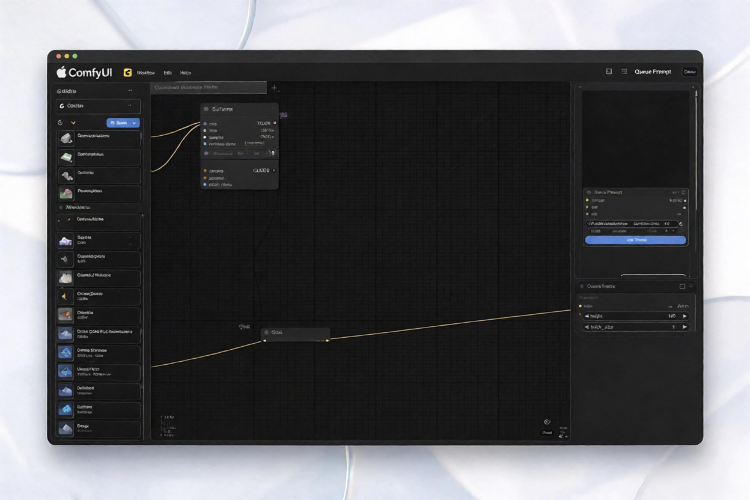Screen dimensions: 750x500
Task: Toggle the collapse dot on the upper canvas node
Action: click(x=206, y=109)
